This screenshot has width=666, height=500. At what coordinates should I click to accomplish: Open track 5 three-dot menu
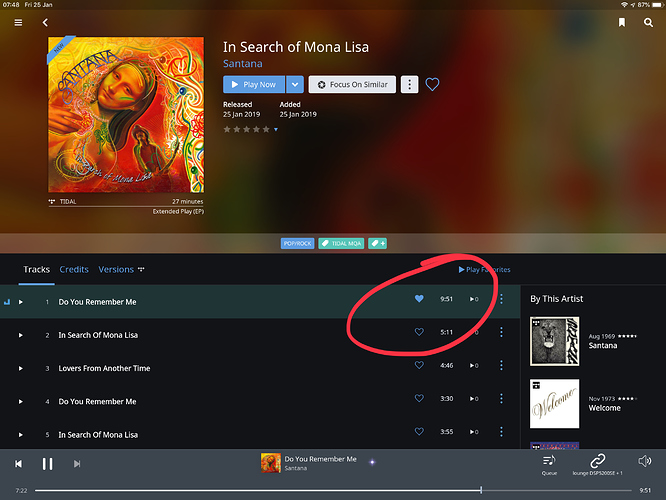[501, 431]
